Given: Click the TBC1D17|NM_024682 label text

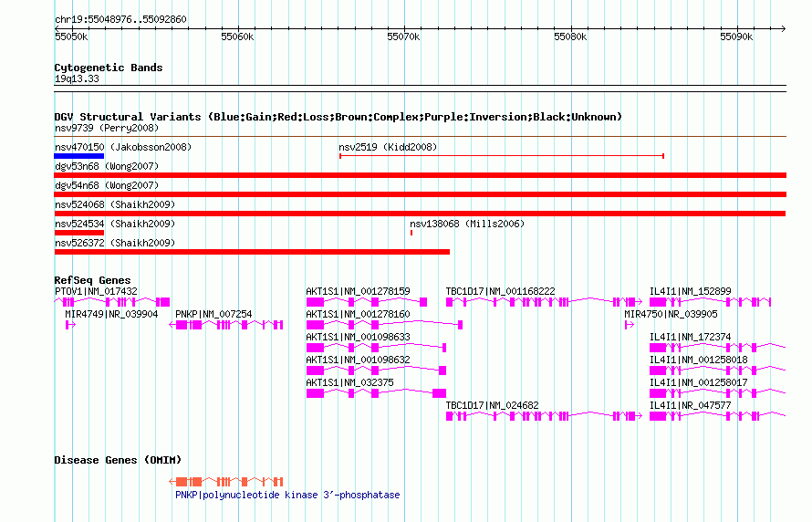Looking at the screenshot, I should [x=492, y=405].
